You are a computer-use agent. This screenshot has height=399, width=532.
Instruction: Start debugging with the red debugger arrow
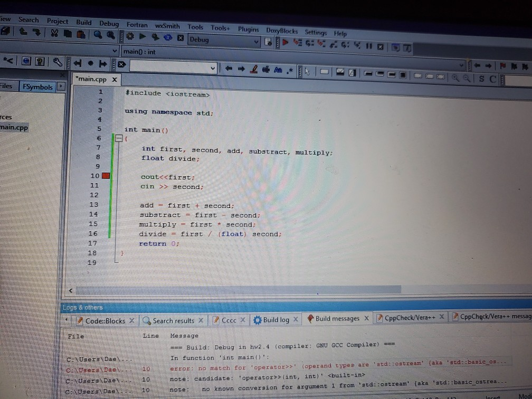(x=285, y=43)
